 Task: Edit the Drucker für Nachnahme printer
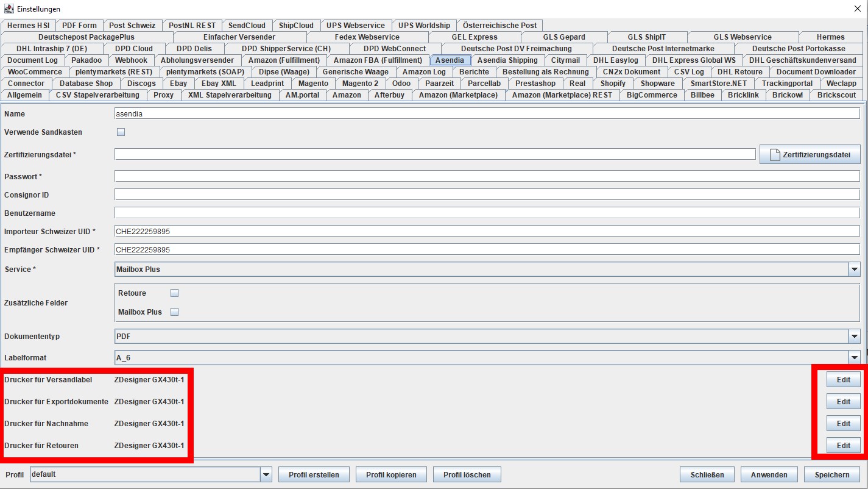pyautogui.click(x=843, y=424)
